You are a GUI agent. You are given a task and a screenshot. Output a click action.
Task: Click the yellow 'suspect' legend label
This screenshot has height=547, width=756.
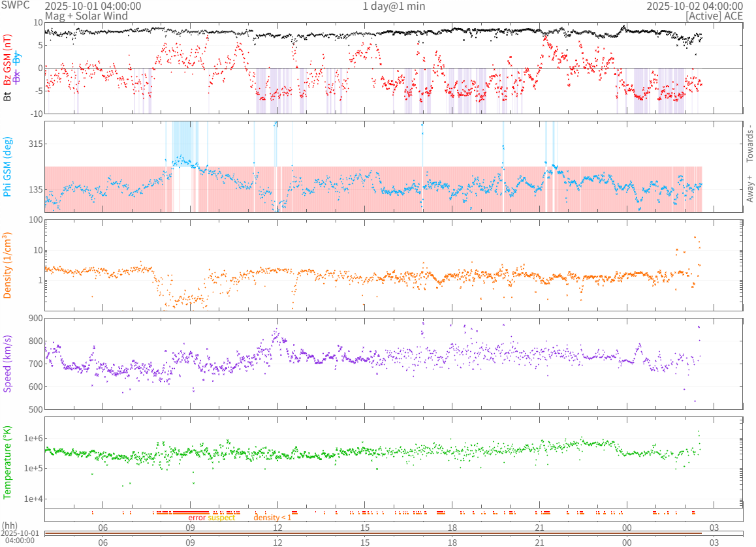221,518
